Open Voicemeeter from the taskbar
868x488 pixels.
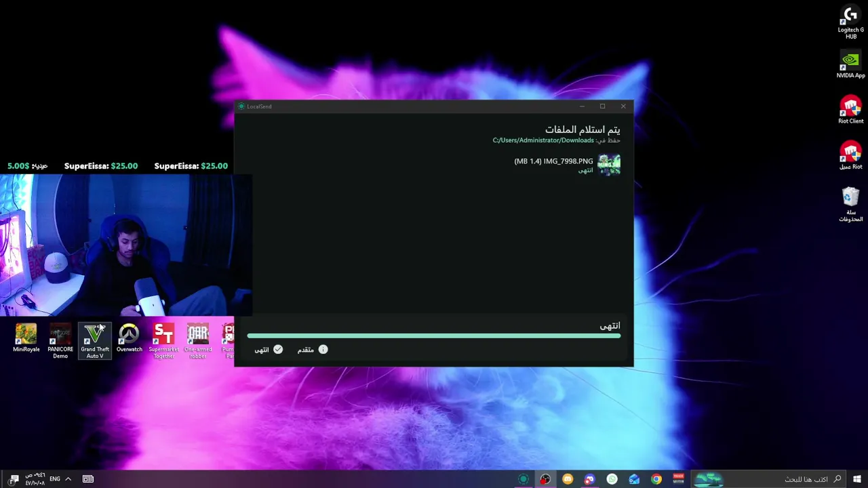pos(679,479)
